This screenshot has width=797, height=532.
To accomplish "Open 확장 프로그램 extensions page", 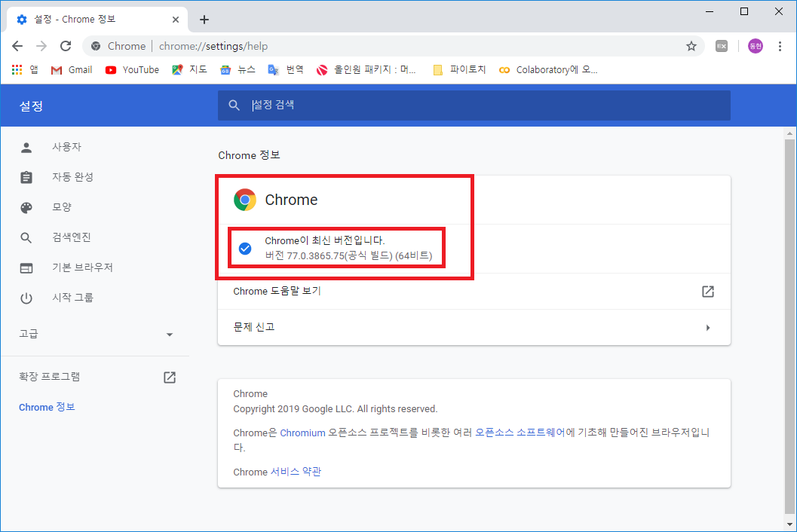I will point(95,377).
